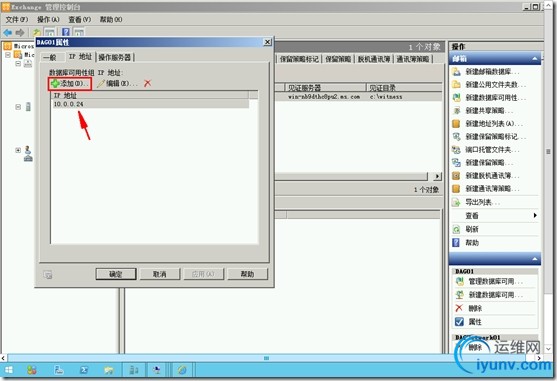Viewport: 557px width, 381px height.
Task: Click the export list (导出列表) icon
Action: pos(456,202)
